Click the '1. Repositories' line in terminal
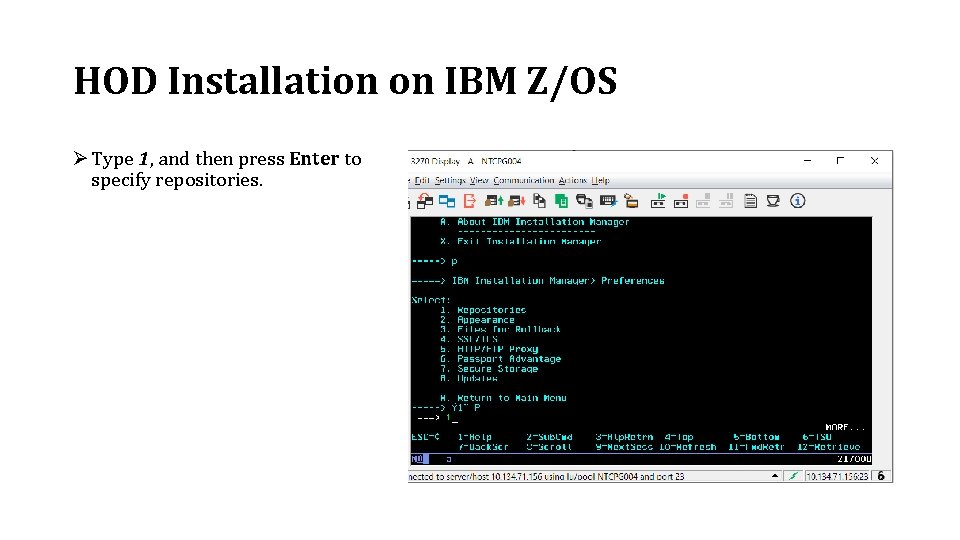This screenshot has height=540, width=960. click(x=483, y=310)
